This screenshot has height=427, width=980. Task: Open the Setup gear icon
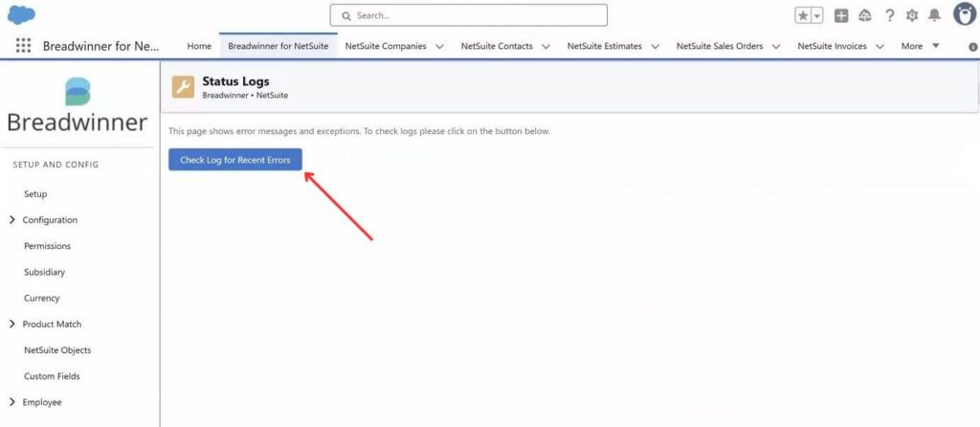tap(912, 15)
